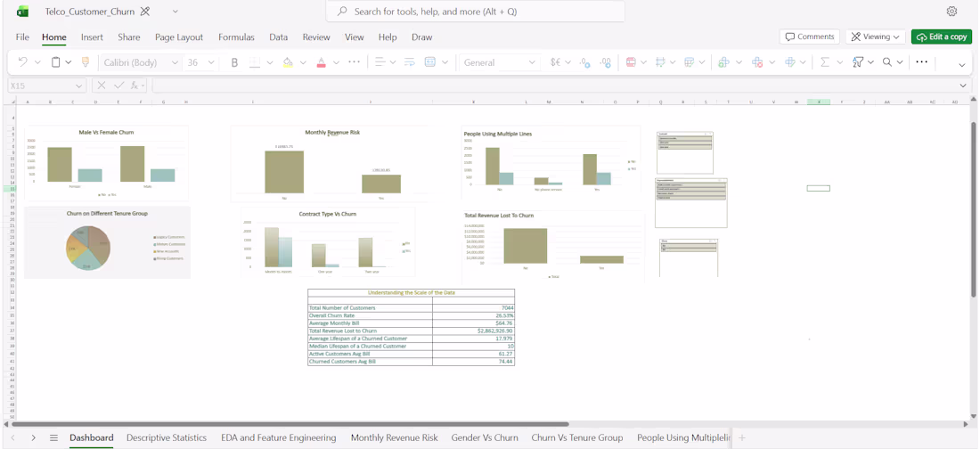Click the Insert cells icon
Viewport: 980px width, 449px height.
[723, 62]
